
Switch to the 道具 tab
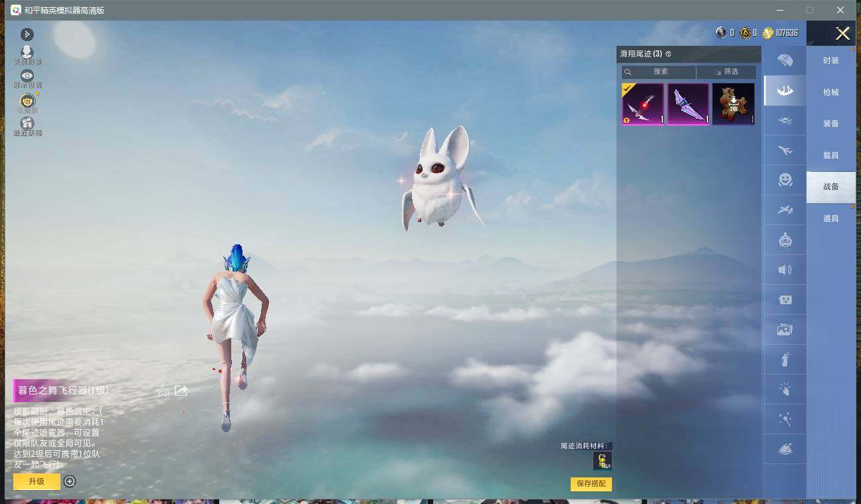click(831, 218)
